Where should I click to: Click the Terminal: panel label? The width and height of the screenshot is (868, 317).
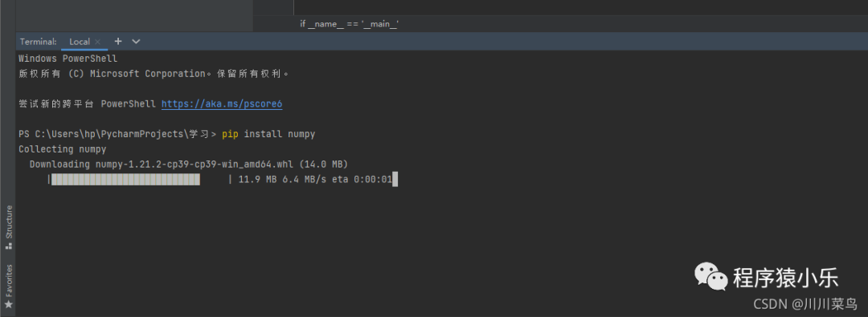[39, 42]
